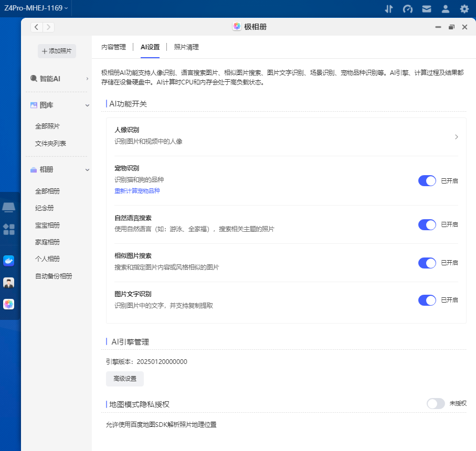Click the 重新计算宠物品种 link
Viewport: 476px width, 451px height.
(x=137, y=191)
